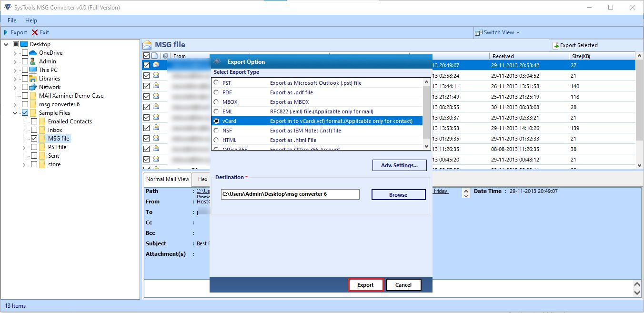This screenshot has width=644, height=313.
Task: Uncheck the MSG file folder checkbox
Action: 34,139
